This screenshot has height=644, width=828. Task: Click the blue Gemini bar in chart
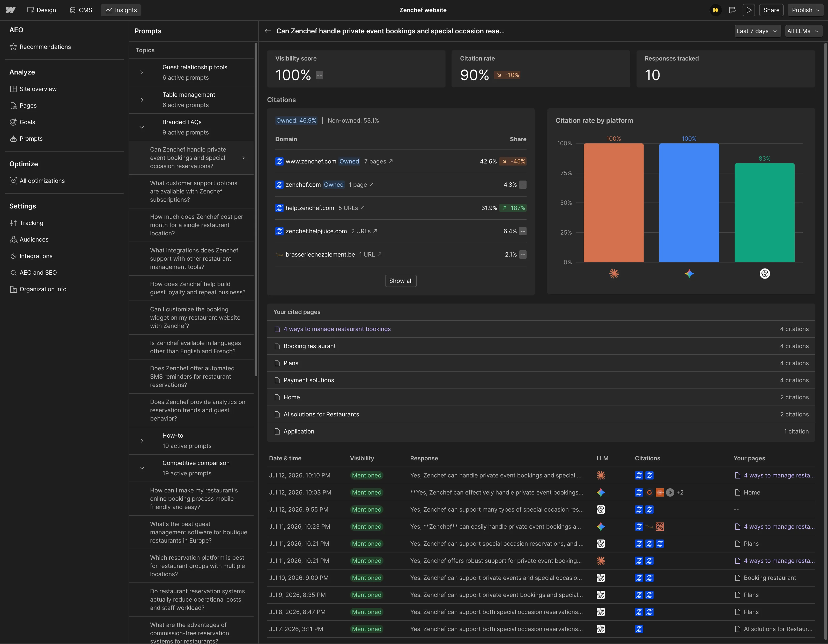tap(689, 203)
